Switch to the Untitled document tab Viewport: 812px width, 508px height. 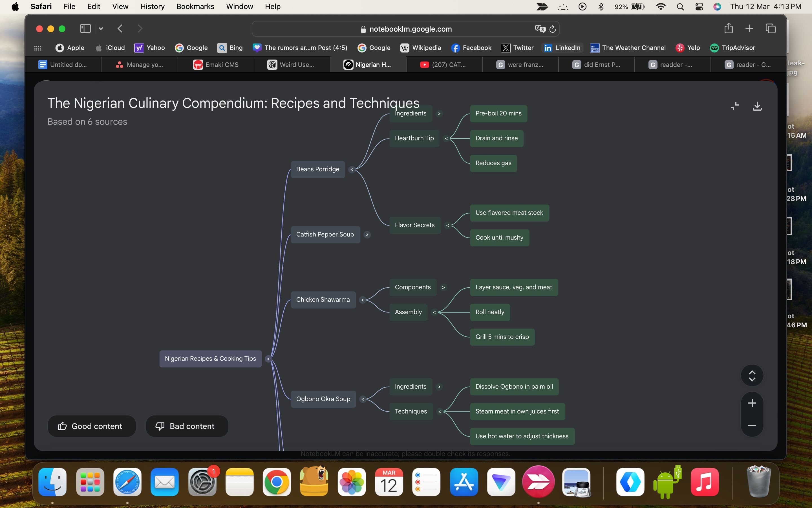click(x=63, y=65)
